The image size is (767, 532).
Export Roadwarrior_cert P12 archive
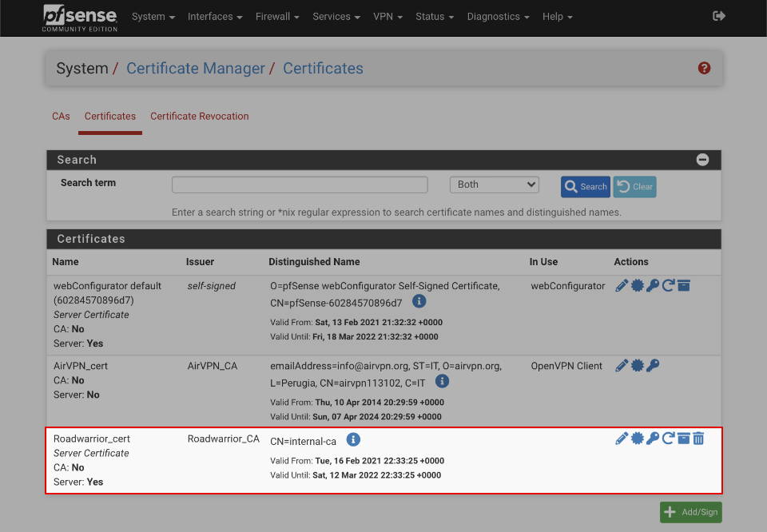point(684,438)
